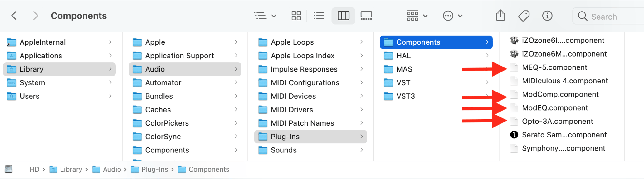This screenshot has height=179, width=644.
Task: Select the Application Support folder
Action: pyautogui.click(x=185, y=56)
